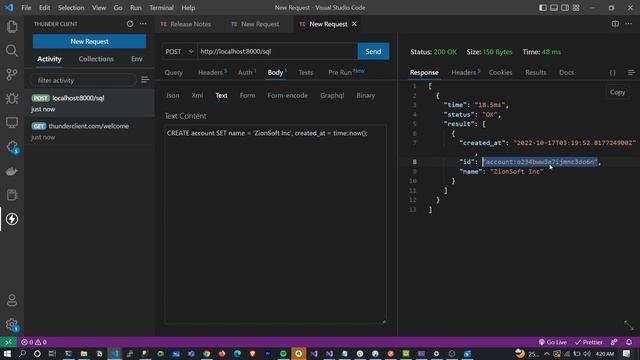Open Task View on taskbar
Viewport: 640px width, 360px height.
[x=52, y=353]
